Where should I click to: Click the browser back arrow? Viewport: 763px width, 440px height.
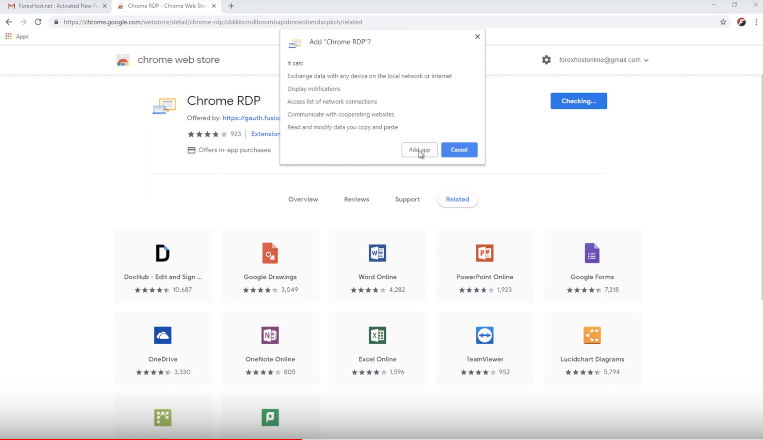pyautogui.click(x=9, y=22)
